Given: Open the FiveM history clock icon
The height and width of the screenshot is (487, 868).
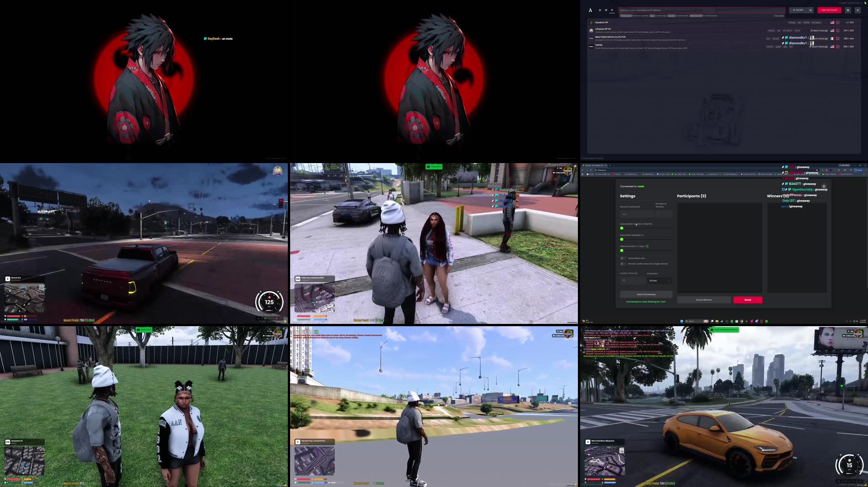Looking at the screenshot, I should (x=606, y=10).
